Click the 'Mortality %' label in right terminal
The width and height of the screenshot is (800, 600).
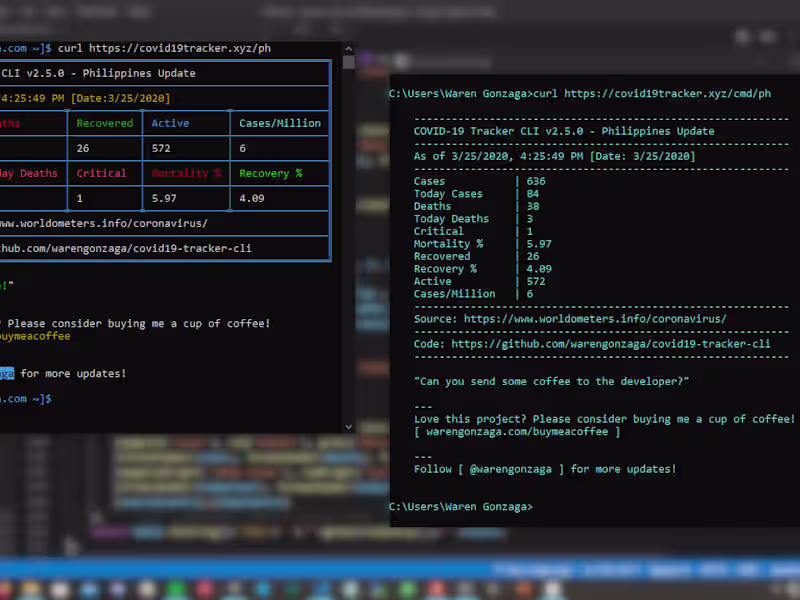pos(448,244)
